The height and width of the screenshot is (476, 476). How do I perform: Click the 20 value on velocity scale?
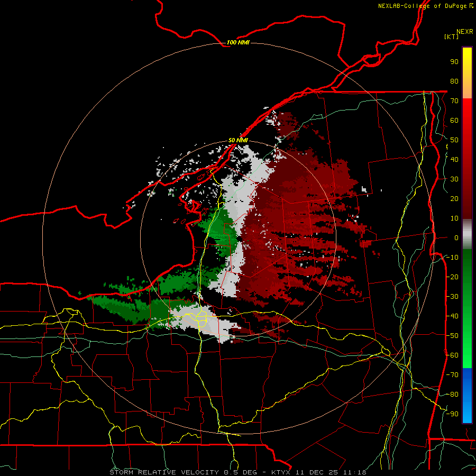454,199
